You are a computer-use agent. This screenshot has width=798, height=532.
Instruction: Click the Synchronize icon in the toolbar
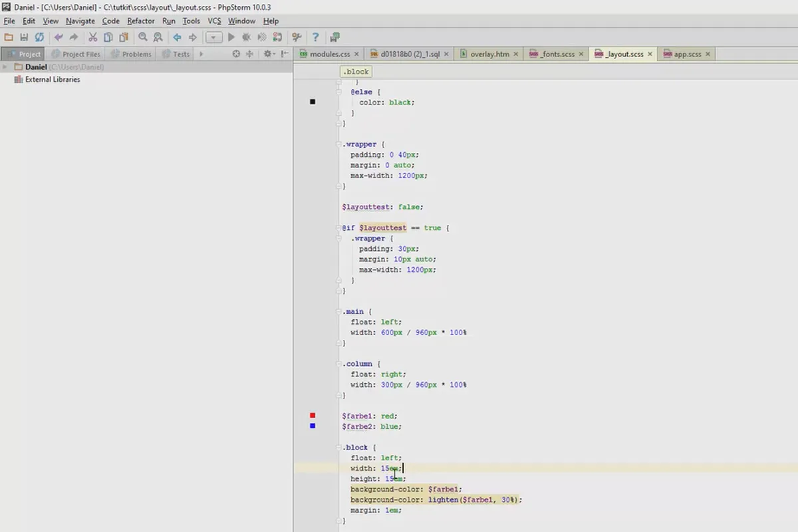(x=39, y=38)
